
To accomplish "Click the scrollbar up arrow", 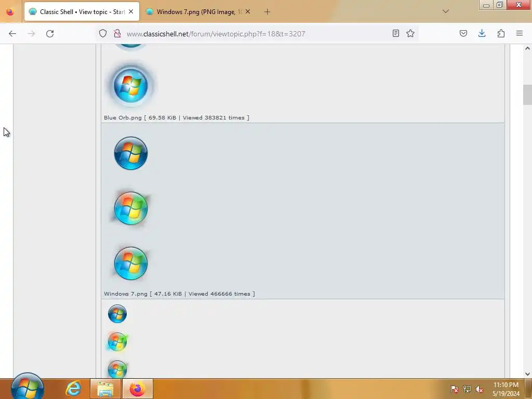I will (x=527, y=48).
